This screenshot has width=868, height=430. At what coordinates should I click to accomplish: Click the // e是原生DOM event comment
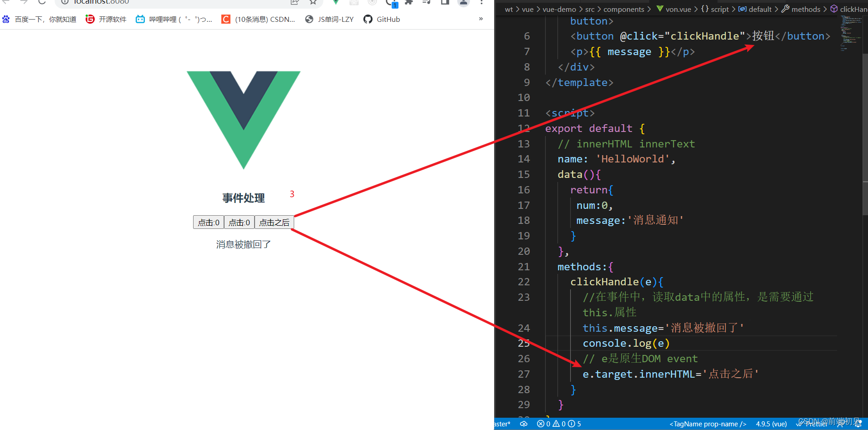[x=640, y=359]
